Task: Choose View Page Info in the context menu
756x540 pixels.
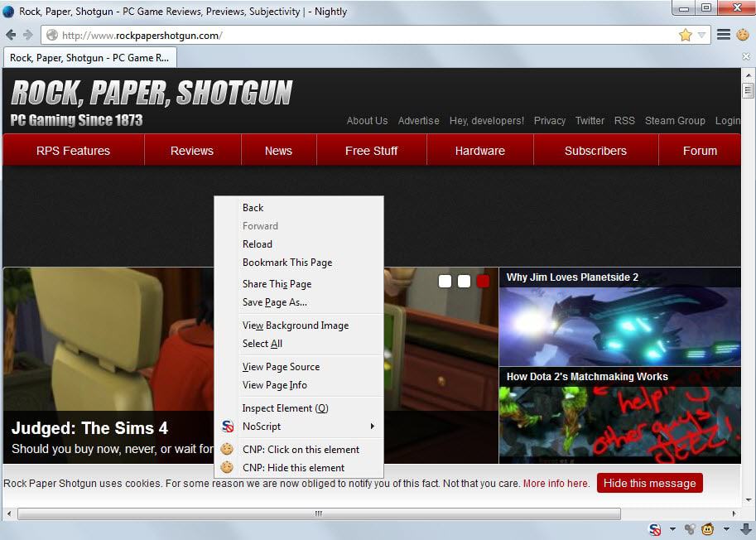Action: click(x=299, y=385)
